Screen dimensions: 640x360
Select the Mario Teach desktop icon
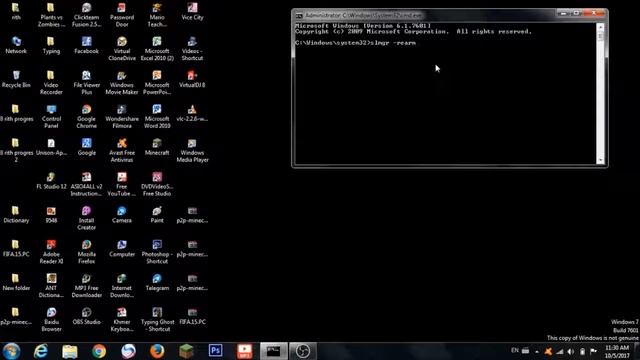[157, 14]
